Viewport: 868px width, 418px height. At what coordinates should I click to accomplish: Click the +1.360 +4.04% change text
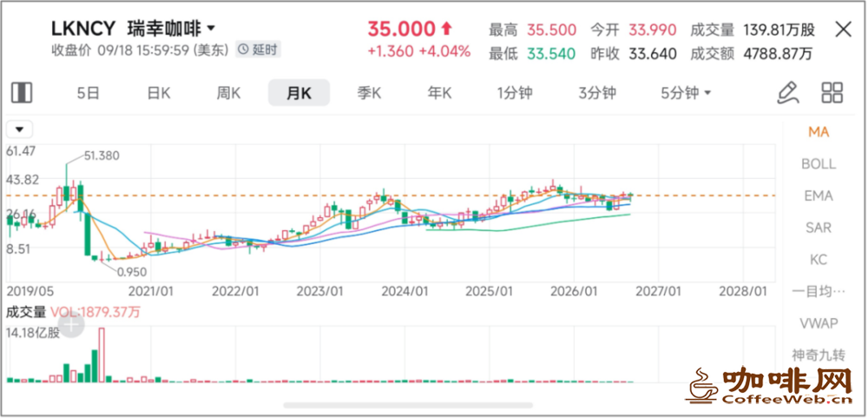click(419, 51)
